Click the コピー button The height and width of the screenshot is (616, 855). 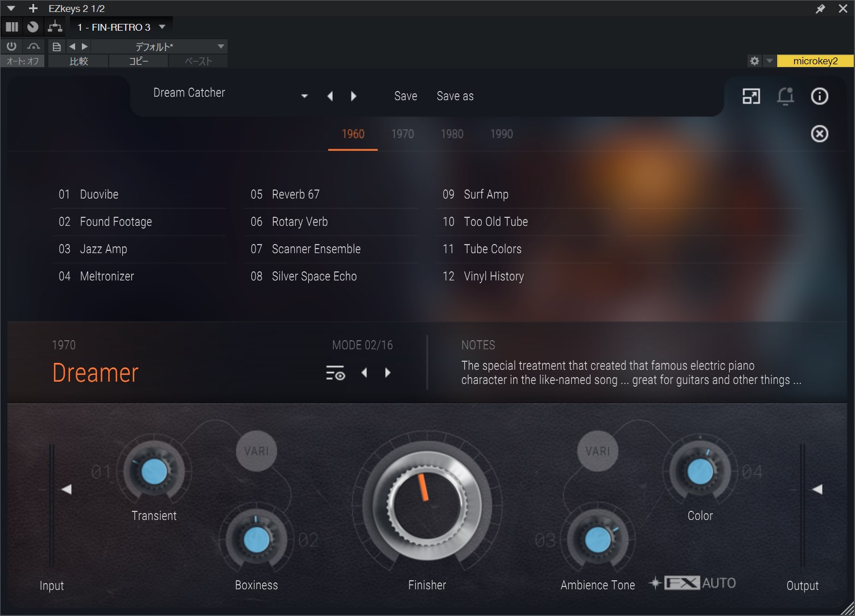tap(138, 61)
